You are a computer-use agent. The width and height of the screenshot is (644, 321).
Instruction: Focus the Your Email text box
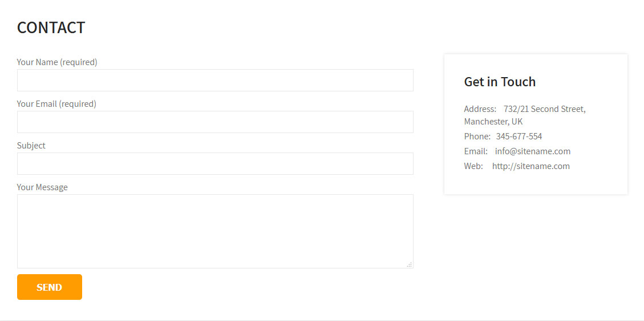tap(215, 122)
